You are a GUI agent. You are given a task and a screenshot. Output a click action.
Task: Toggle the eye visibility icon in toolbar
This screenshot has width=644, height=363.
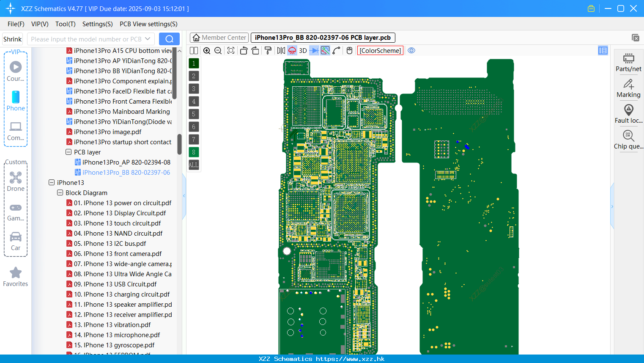click(x=411, y=50)
